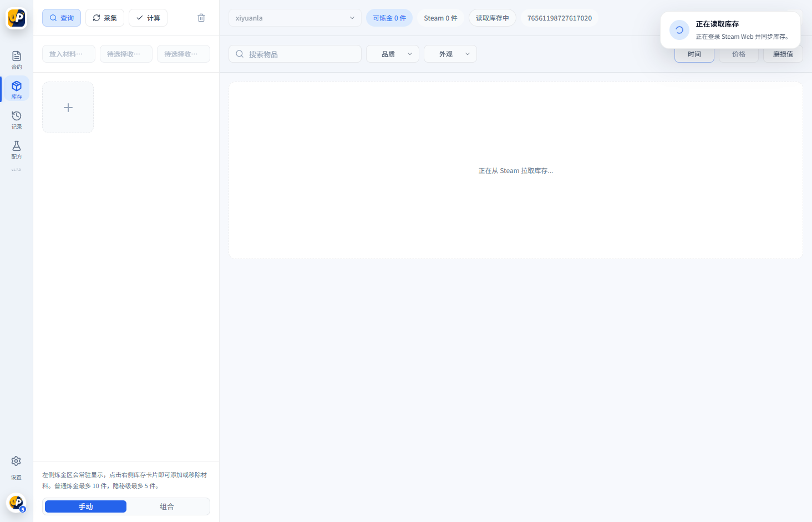Click the 读取库存中 reading status button
The image size is (812, 522).
pyautogui.click(x=492, y=17)
